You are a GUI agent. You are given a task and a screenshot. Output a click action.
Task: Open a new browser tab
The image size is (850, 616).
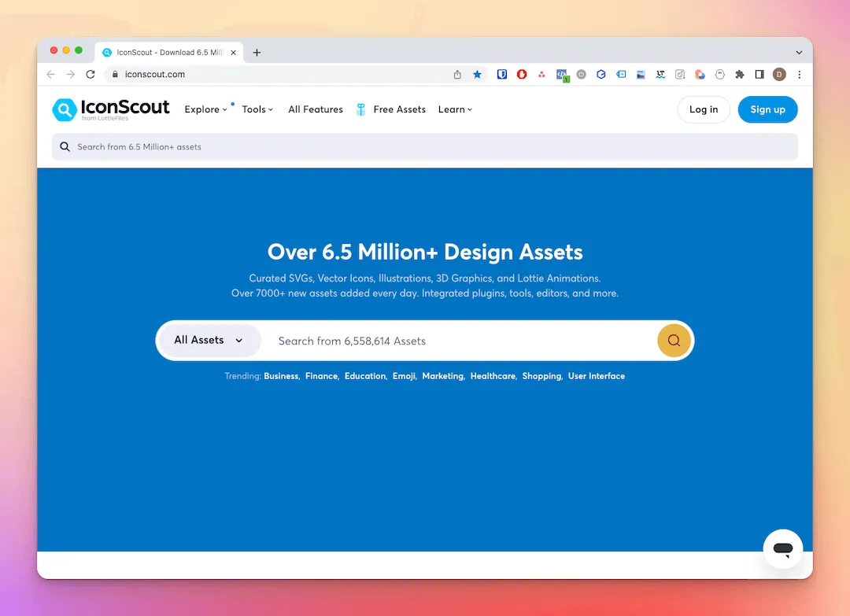[x=257, y=53]
